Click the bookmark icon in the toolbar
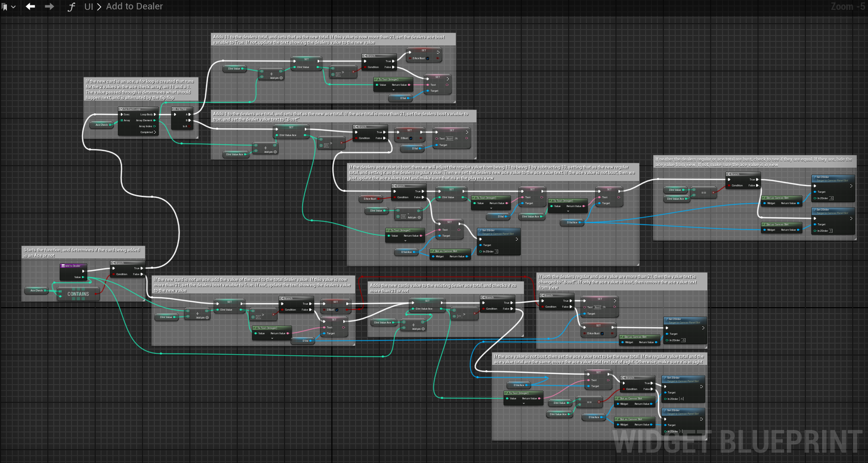 coord(5,7)
